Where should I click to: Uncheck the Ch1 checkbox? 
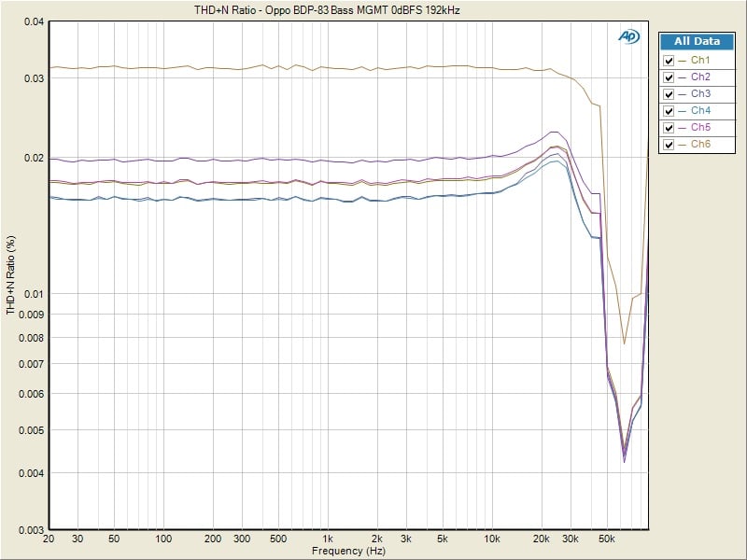point(668,60)
